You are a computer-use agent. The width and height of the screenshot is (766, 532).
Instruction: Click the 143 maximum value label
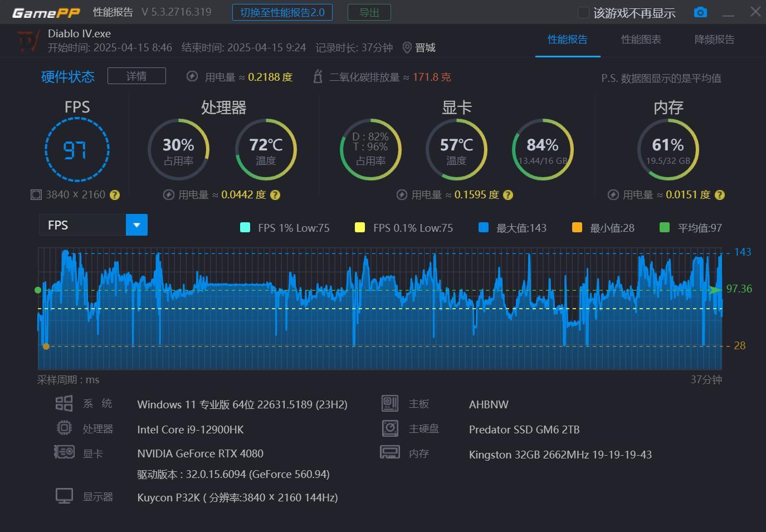pyautogui.click(x=743, y=252)
